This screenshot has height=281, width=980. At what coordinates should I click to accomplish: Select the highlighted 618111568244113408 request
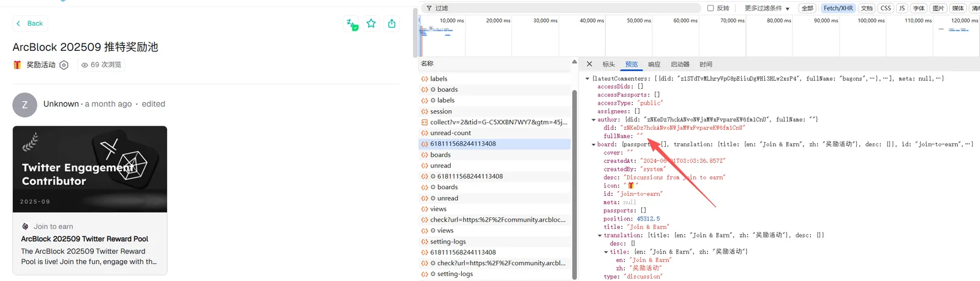coord(495,144)
